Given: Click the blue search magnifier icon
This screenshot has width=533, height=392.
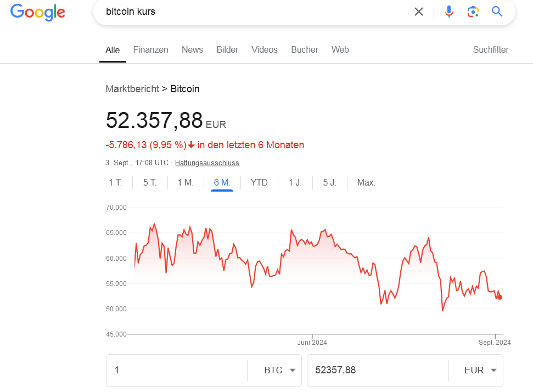Looking at the screenshot, I should [x=497, y=11].
